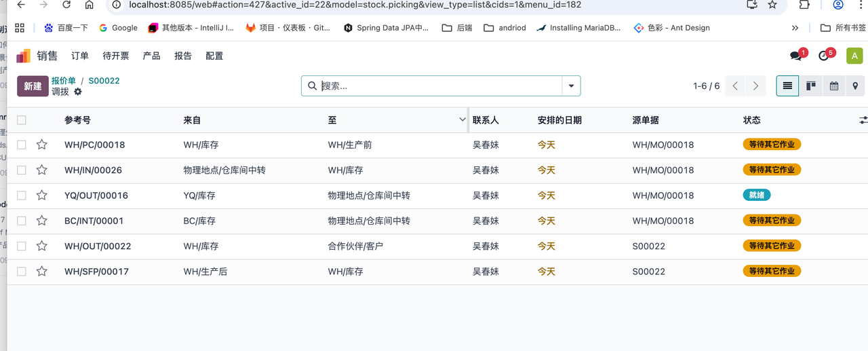Check the WH/SFP/00017 row checkbox
The height and width of the screenshot is (351, 868).
click(22, 272)
